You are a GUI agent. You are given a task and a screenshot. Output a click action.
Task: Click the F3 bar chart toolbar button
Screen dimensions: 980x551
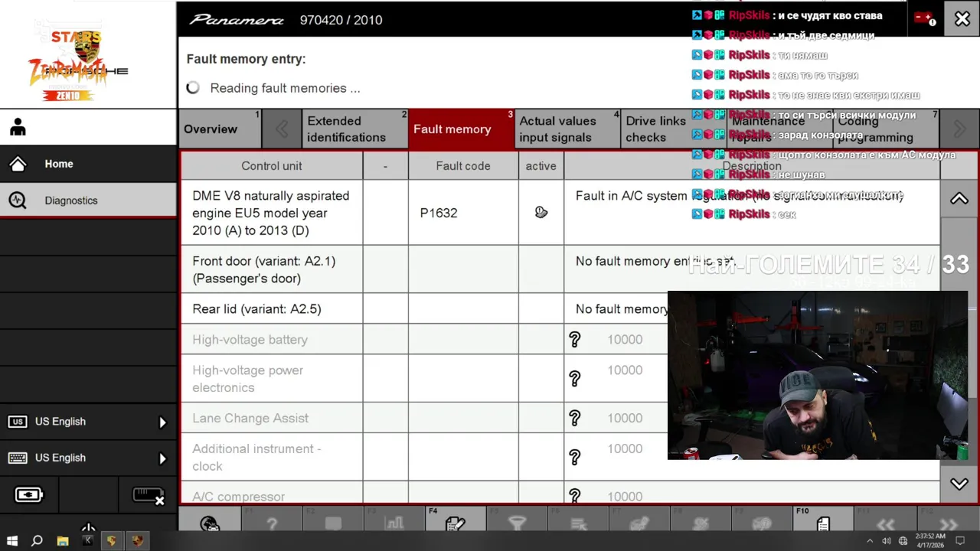394,520
